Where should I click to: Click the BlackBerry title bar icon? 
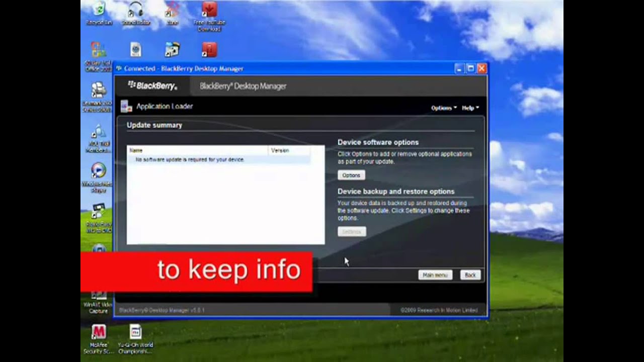tap(119, 68)
